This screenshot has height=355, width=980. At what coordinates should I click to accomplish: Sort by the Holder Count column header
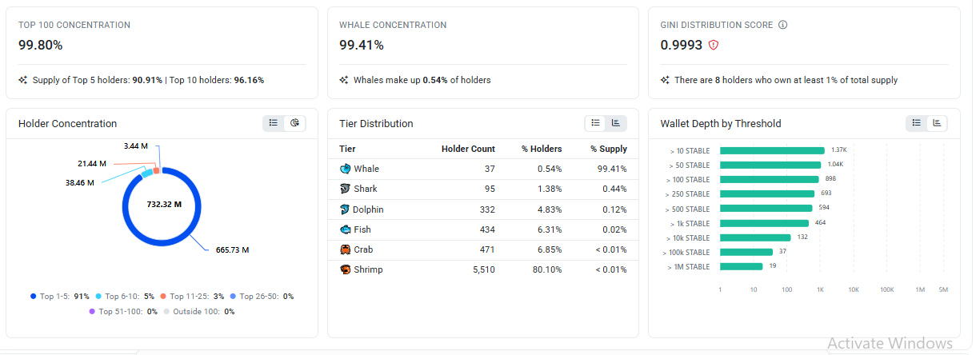(x=468, y=149)
